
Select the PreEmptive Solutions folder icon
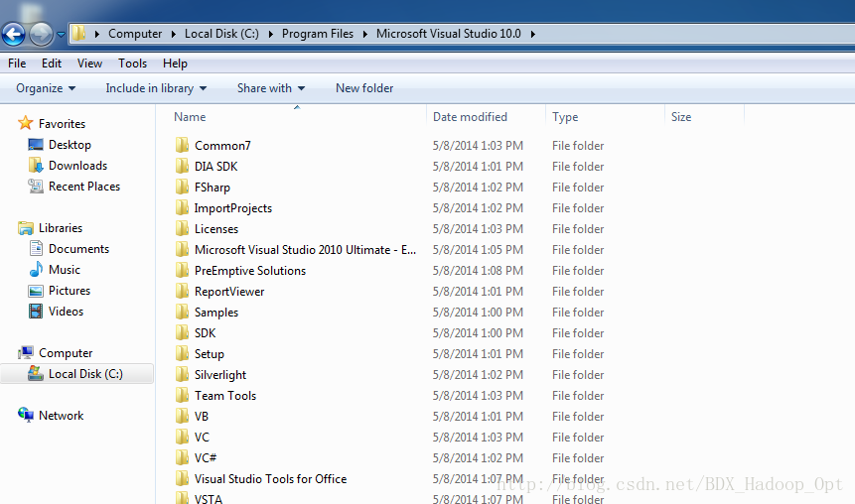(182, 270)
